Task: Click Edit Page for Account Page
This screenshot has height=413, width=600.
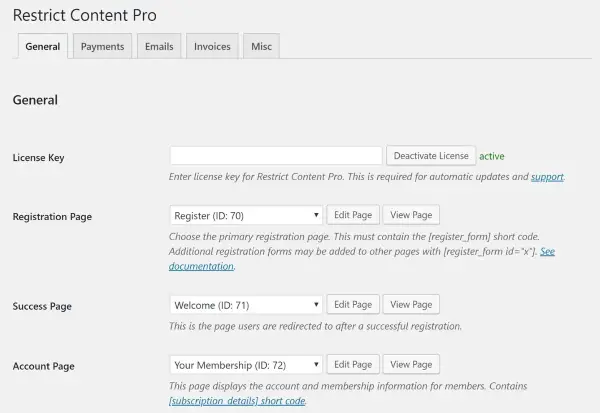Action: coord(353,364)
